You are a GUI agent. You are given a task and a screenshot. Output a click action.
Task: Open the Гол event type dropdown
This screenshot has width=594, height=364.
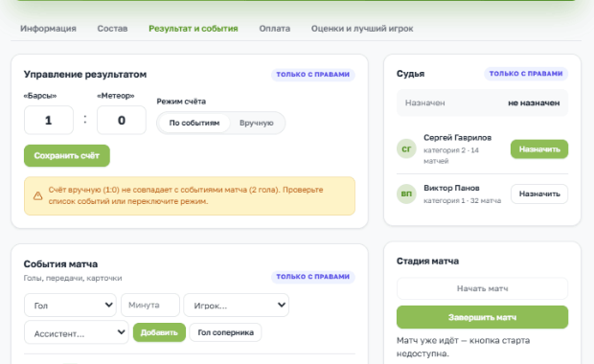point(70,306)
